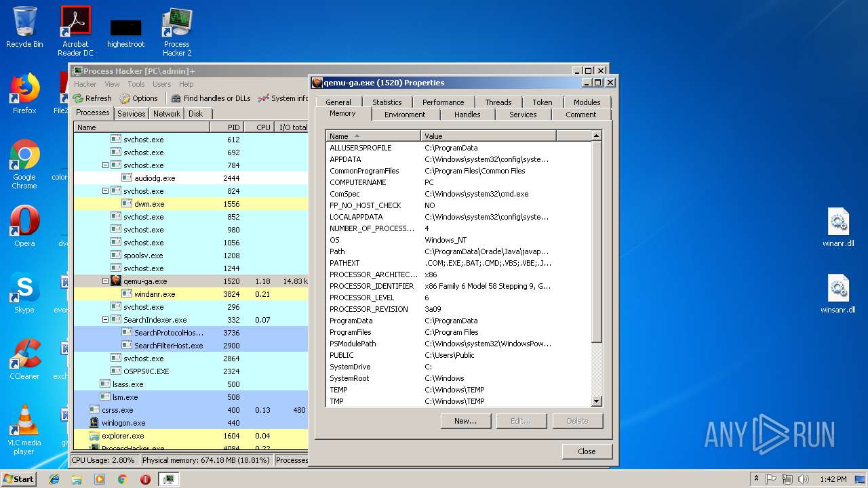
Task: Click Refresh in Process Hacker toolbar
Action: [92, 98]
